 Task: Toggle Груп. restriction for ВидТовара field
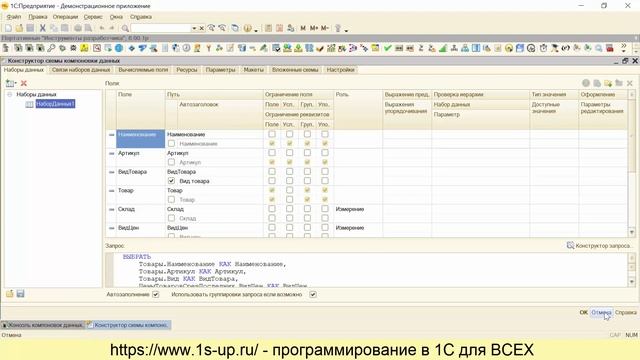click(307, 171)
